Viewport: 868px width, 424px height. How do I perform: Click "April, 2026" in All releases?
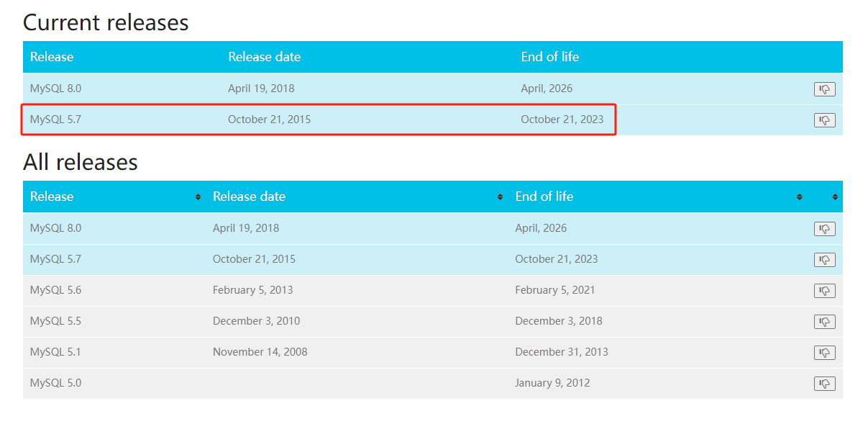point(541,228)
